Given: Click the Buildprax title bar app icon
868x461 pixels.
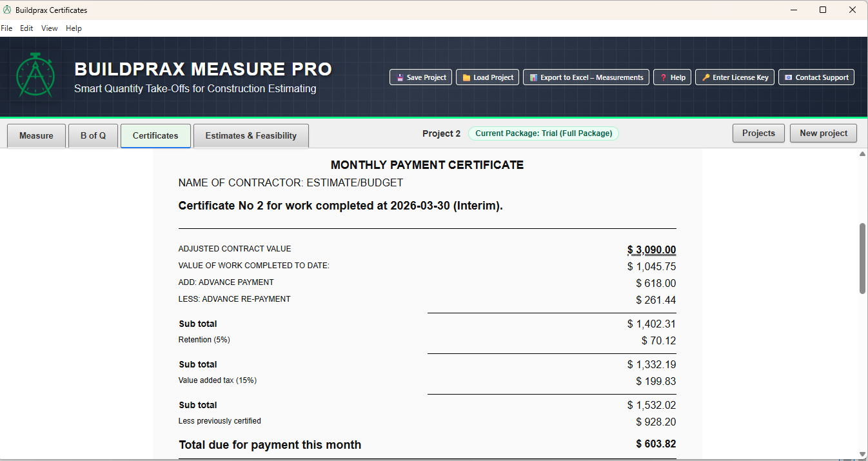Looking at the screenshot, I should click(x=7, y=10).
